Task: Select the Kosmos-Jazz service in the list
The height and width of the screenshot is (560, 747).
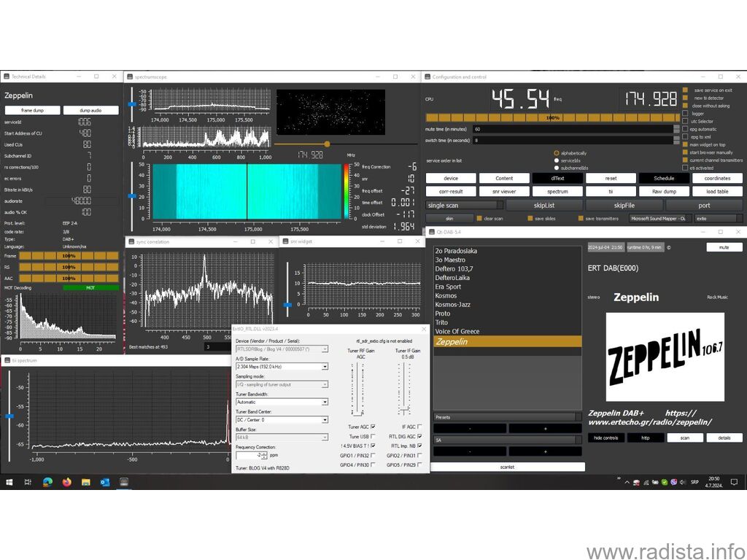Action: click(x=452, y=305)
